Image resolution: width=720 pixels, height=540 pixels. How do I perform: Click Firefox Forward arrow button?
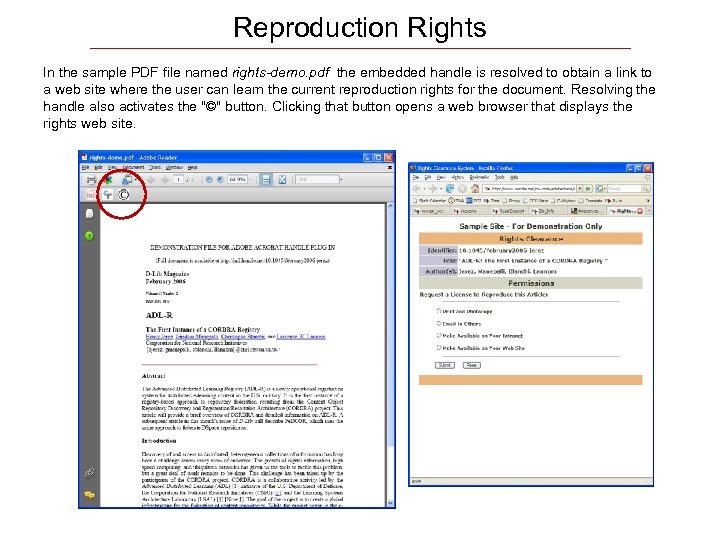(433, 189)
